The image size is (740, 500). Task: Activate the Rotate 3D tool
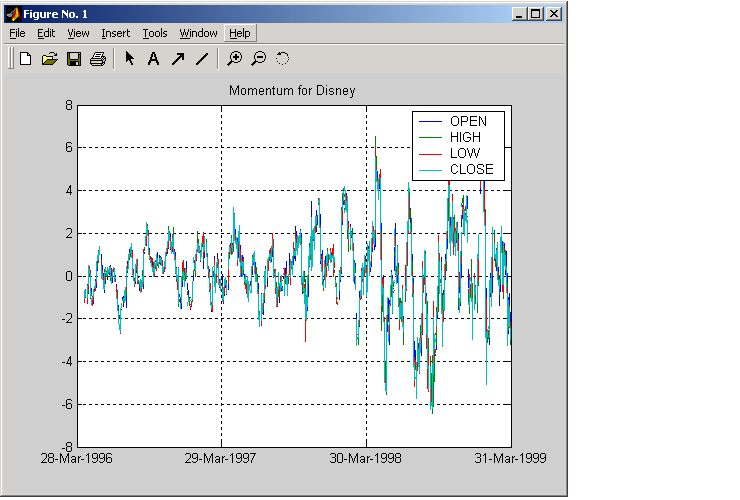(x=282, y=59)
